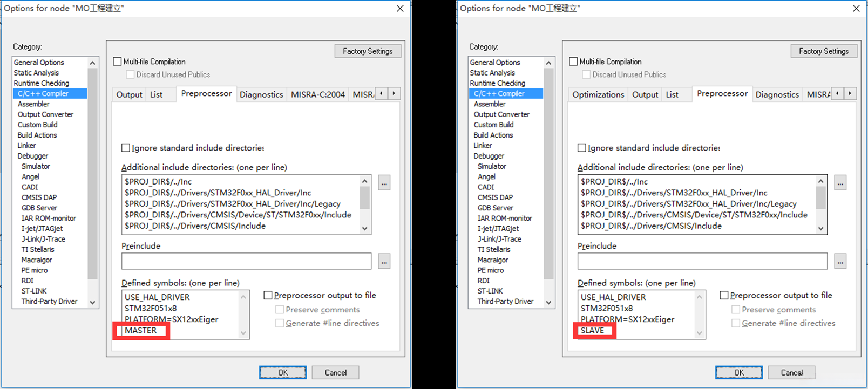The image size is (868, 389).
Task: Click Cancel button in right dialog
Action: coord(792,372)
